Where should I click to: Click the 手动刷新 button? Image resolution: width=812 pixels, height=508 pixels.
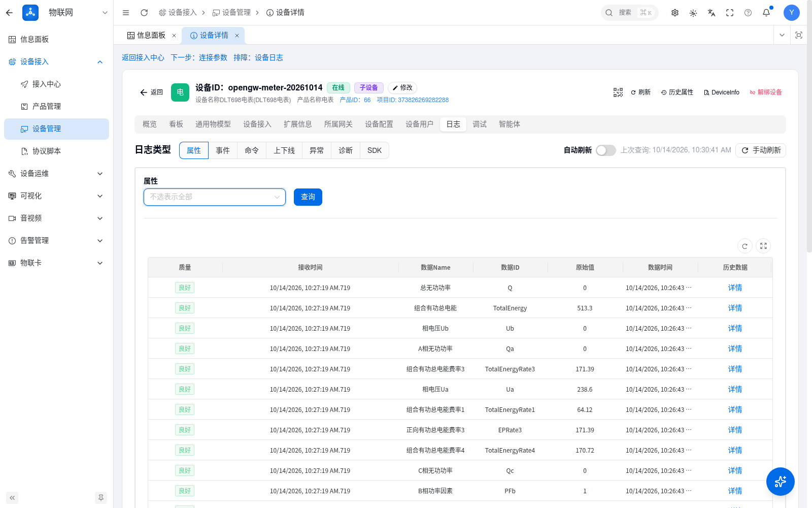[761, 150]
